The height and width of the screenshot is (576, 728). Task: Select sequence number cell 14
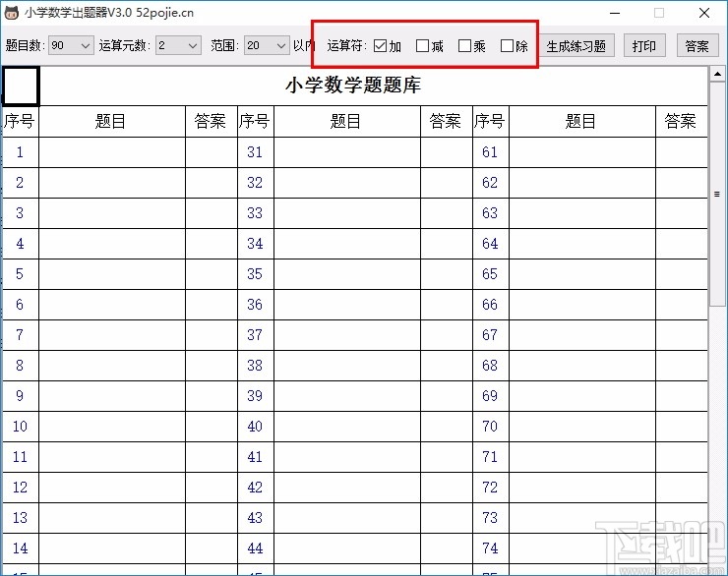(21, 548)
